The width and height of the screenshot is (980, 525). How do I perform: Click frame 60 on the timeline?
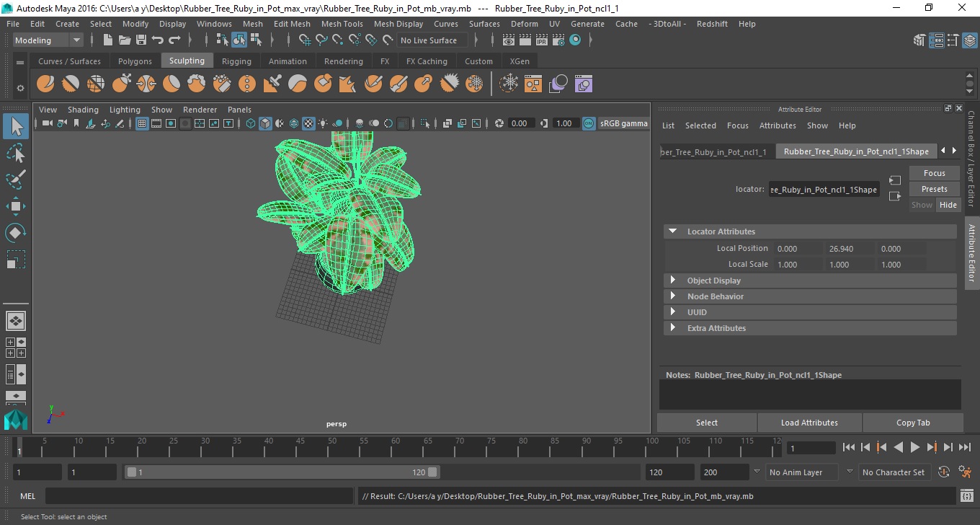(x=395, y=447)
